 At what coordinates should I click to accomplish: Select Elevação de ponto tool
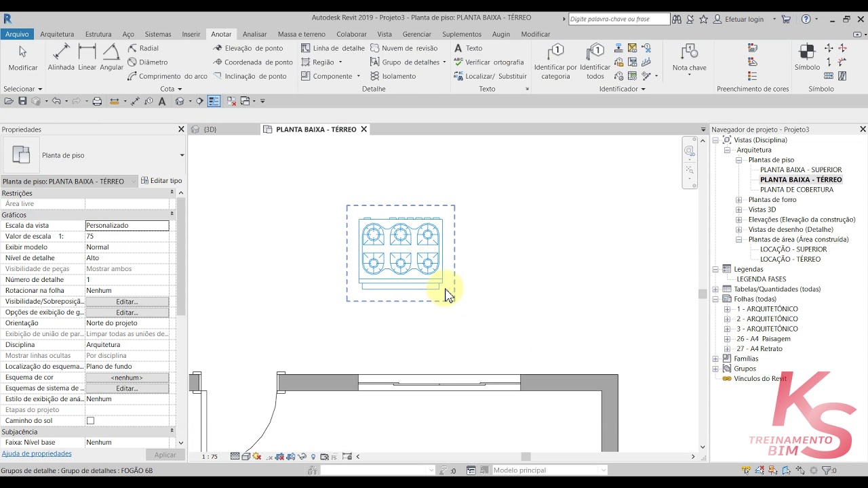point(248,48)
